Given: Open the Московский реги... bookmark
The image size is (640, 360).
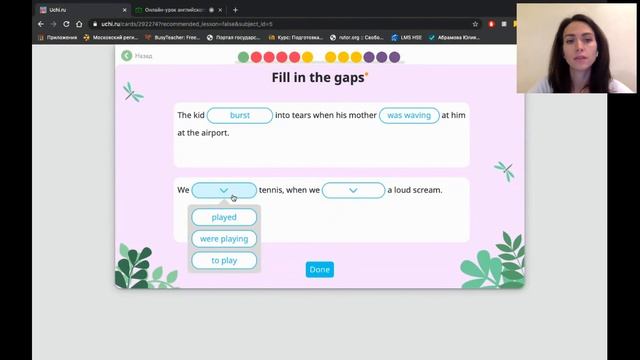Looking at the screenshot, I should [x=111, y=38].
